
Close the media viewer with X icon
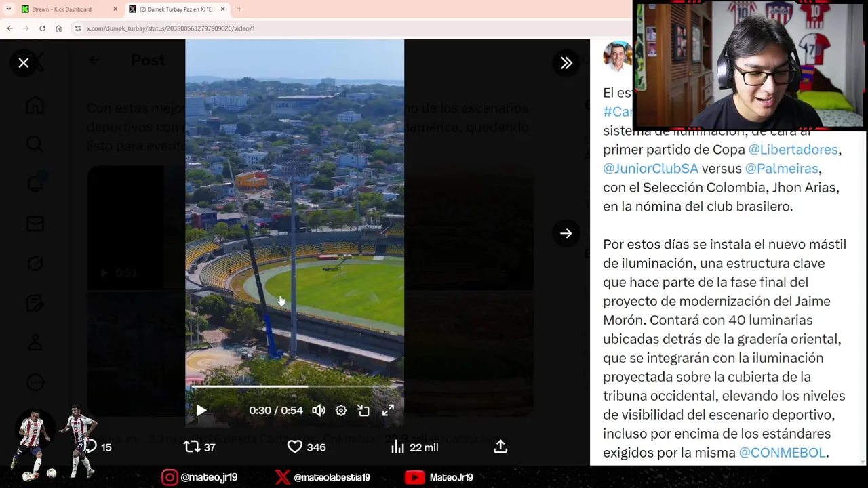pos(24,63)
